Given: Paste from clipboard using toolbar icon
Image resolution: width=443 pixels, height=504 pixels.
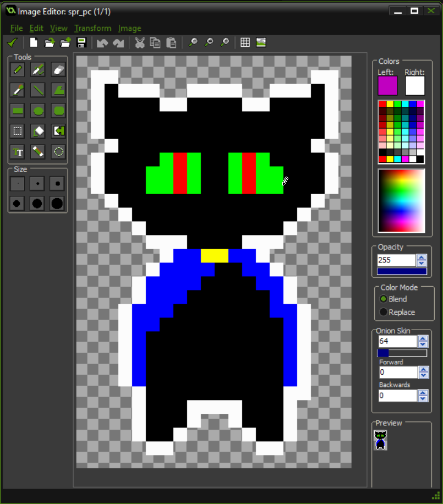Looking at the screenshot, I should (x=171, y=42).
